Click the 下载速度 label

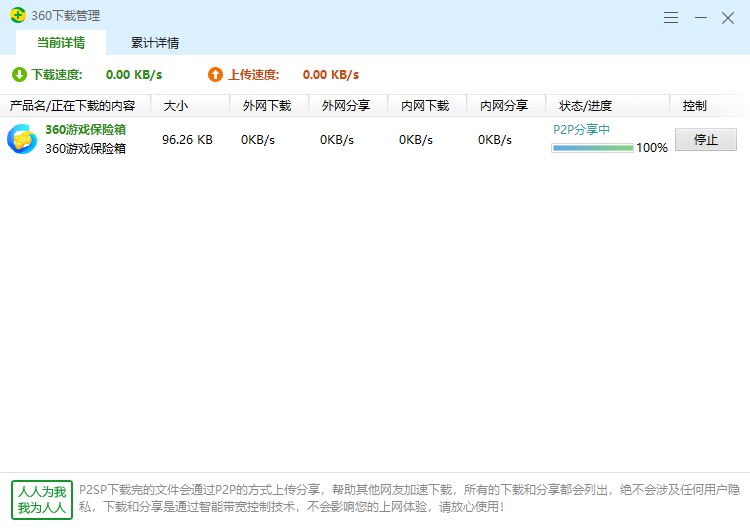[57, 75]
